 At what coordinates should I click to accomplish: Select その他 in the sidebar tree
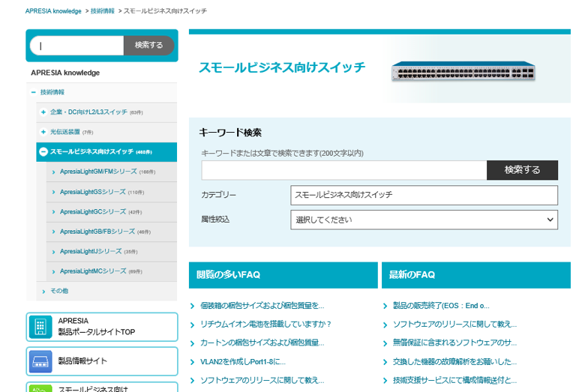(58, 291)
